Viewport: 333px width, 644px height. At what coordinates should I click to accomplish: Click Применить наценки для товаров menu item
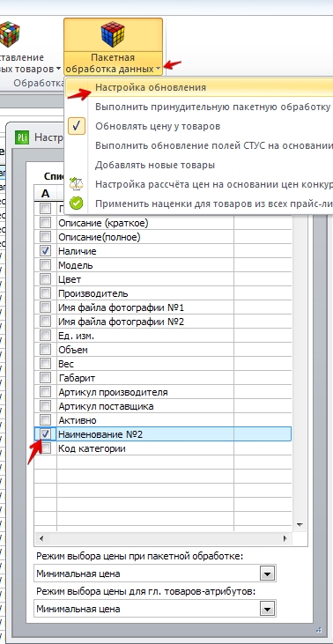(213, 204)
